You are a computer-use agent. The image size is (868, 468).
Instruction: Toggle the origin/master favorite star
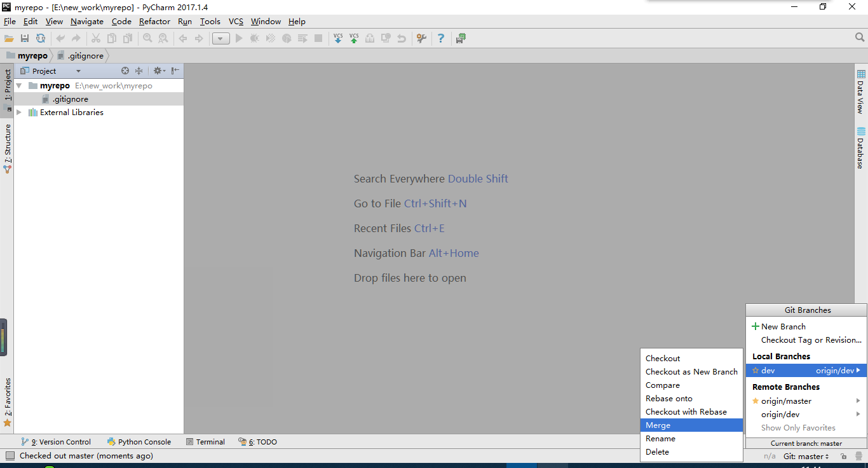tap(756, 401)
